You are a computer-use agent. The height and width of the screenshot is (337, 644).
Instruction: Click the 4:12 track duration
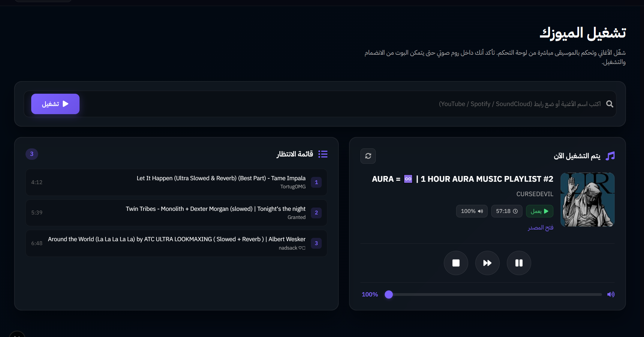click(x=37, y=182)
